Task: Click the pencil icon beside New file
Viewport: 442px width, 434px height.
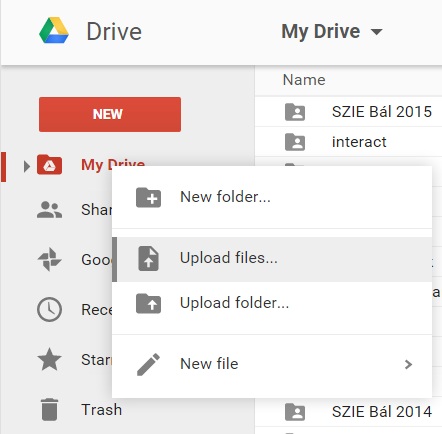Action: coord(148,364)
